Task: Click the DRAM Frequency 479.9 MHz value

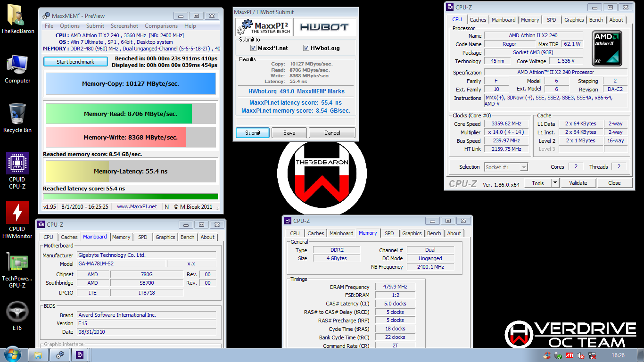Action: 395,287
